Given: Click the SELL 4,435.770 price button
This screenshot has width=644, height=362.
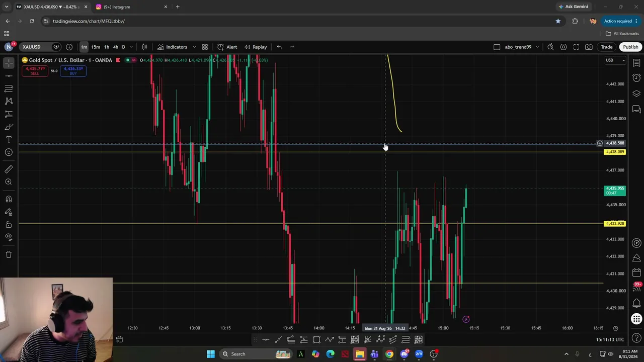Looking at the screenshot, I should [35, 71].
